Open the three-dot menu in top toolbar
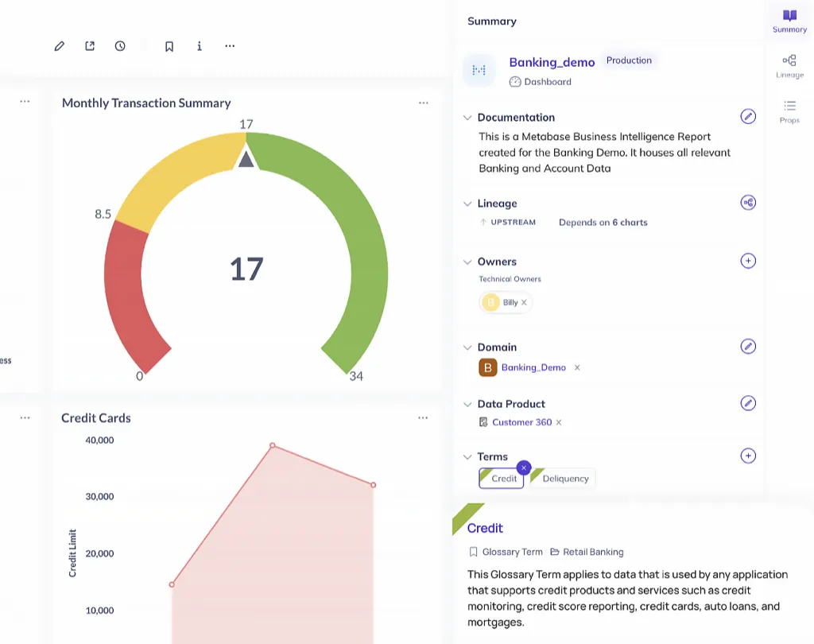Image resolution: width=814 pixels, height=644 pixels. pos(230,46)
